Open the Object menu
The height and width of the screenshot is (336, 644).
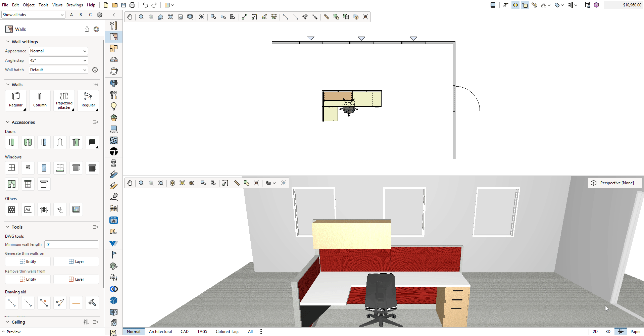coord(29,5)
